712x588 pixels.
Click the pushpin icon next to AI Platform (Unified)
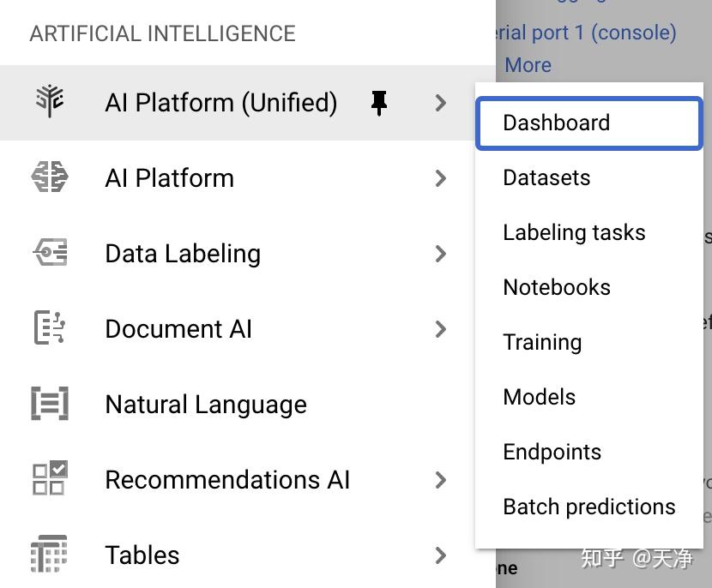[377, 102]
